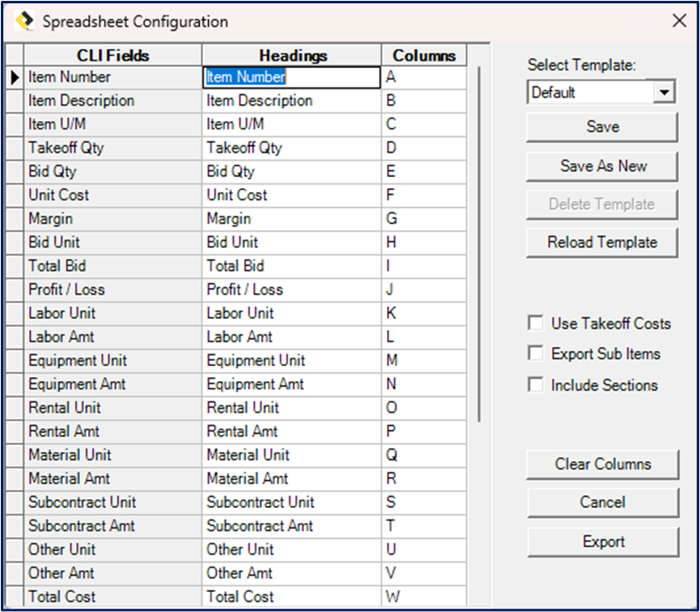Cancel the spreadsheet configuration

tap(601, 502)
